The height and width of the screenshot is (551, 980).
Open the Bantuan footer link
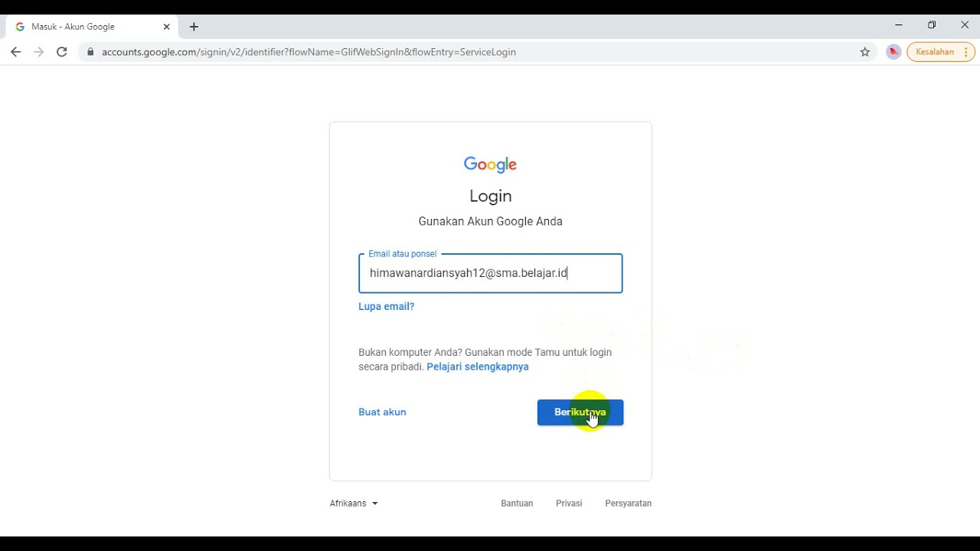click(x=517, y=504)
